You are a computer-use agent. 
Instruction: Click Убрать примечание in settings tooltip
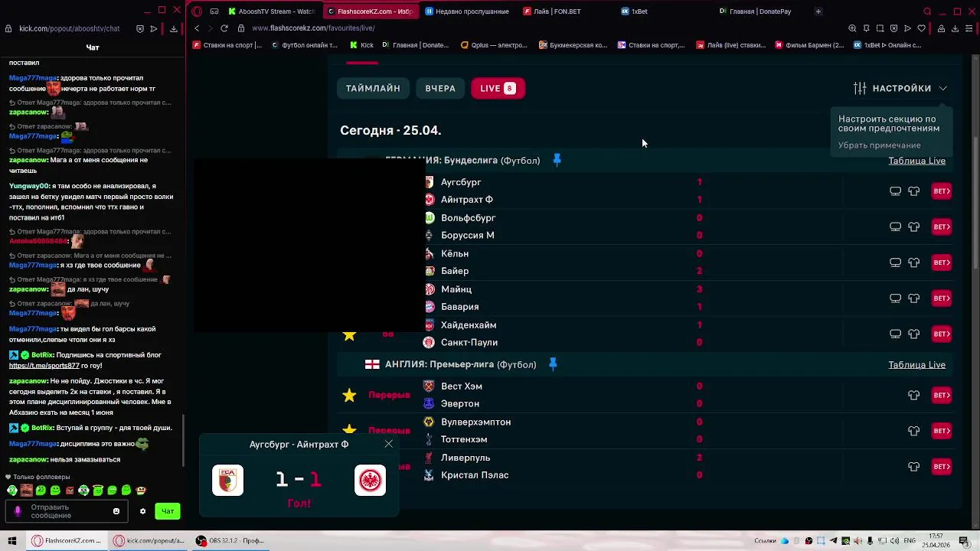[879, 145]
